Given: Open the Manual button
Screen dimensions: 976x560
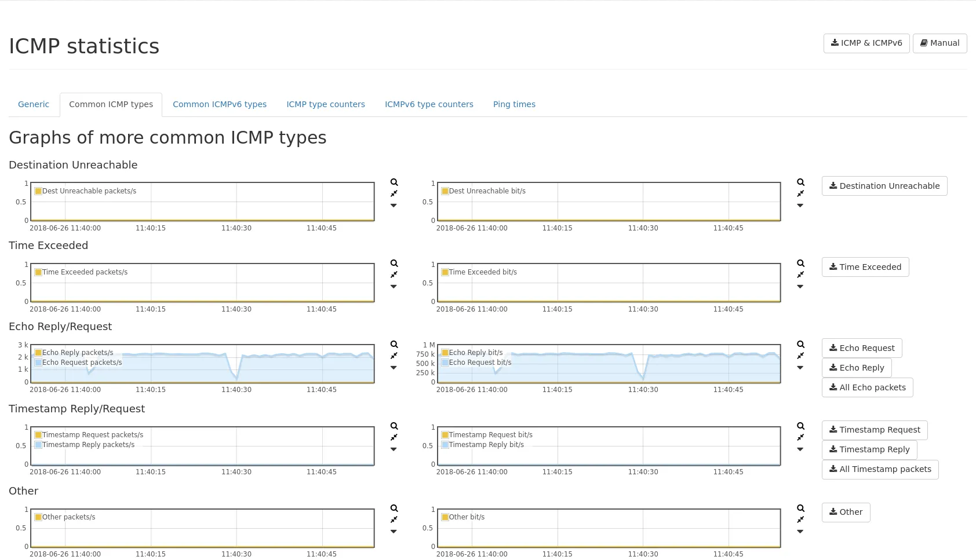Looking at the screenshot, I should click(939, 43).
